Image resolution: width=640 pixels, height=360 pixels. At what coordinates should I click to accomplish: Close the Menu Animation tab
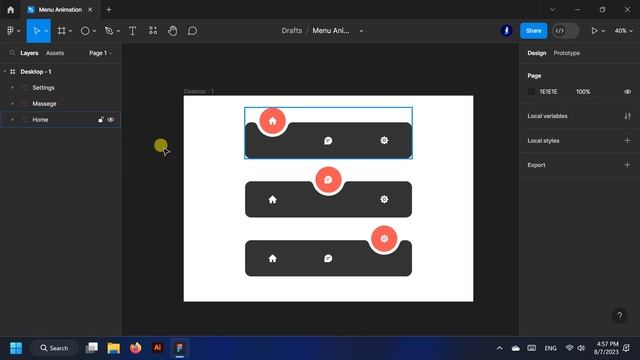pyautogui.click(x=90, y=9)
